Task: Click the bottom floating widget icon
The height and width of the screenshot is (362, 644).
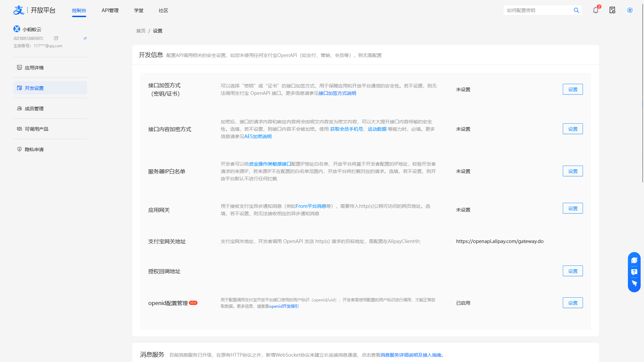Action: (x=634, y=284)
